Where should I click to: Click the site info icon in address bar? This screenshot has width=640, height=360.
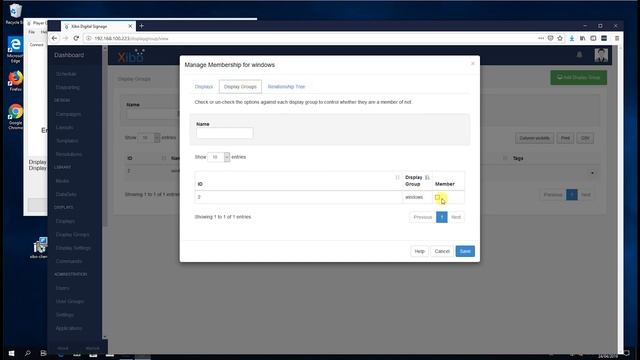click(88, 38)
